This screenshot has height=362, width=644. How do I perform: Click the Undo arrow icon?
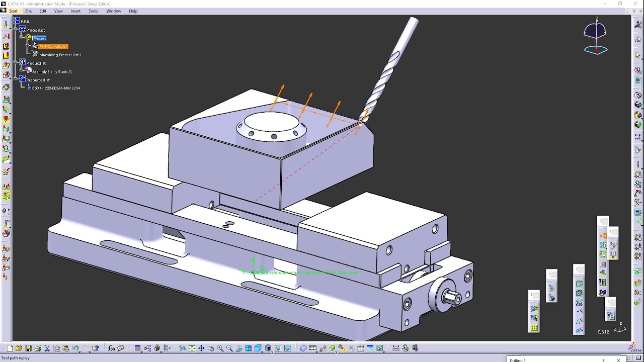click(x=75, y=348)
